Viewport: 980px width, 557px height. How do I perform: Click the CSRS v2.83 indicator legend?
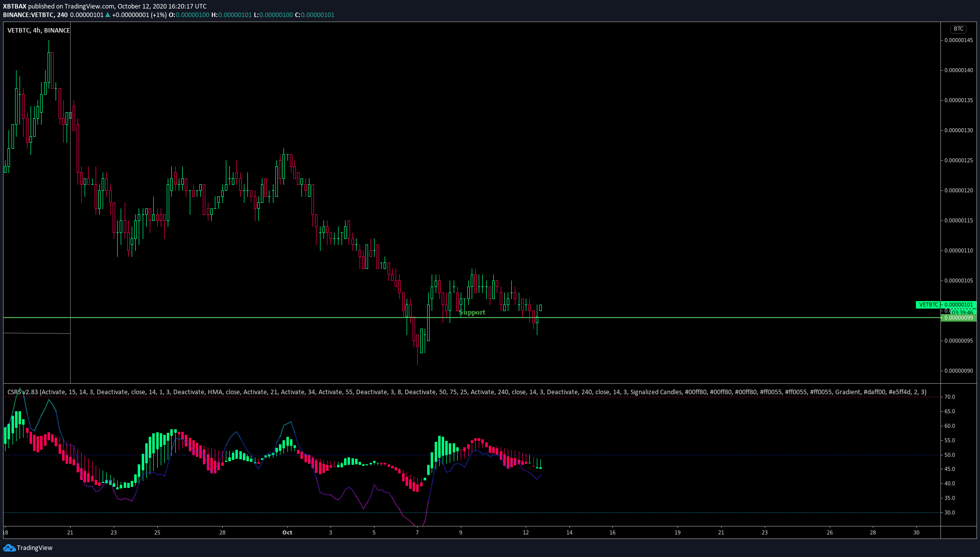(x=467, y=392)
